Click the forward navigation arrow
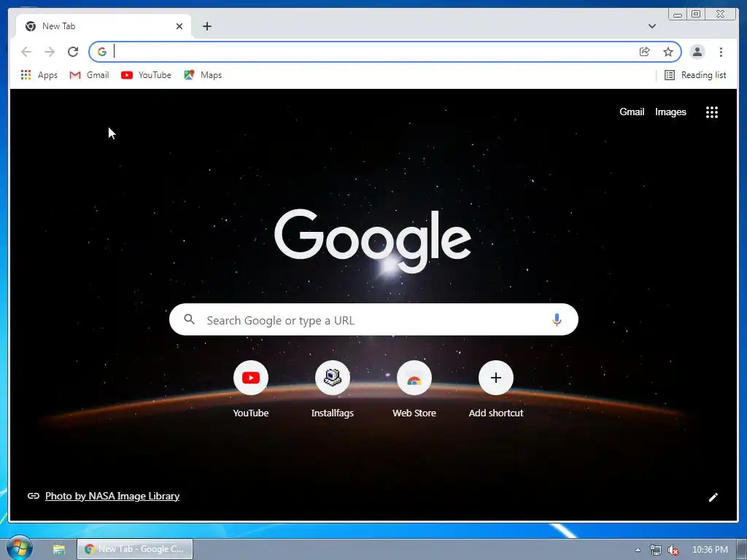The width and height of the screenshot is (747, 560). (x=50, y=52)
